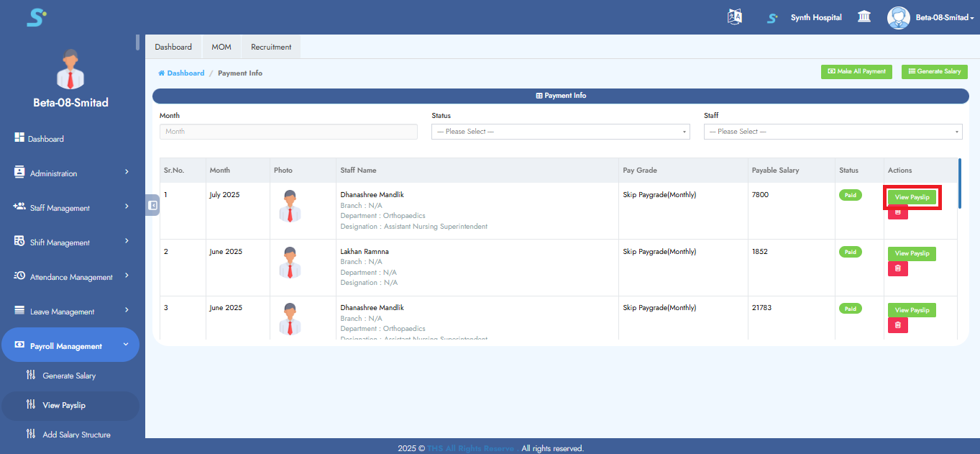Screen dimensions: 980x454
Task: Open the Status Please Select dropdown
Action: (x=560, y=132)
